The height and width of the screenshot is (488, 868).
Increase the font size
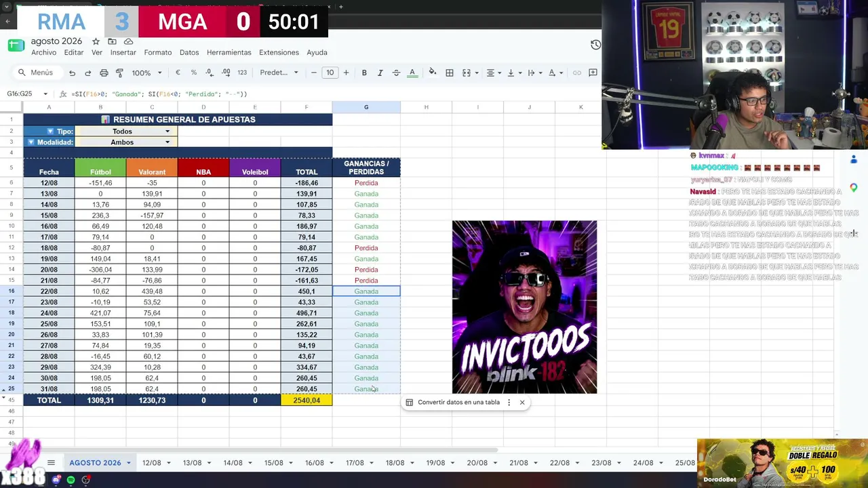[x=346, y=73]
